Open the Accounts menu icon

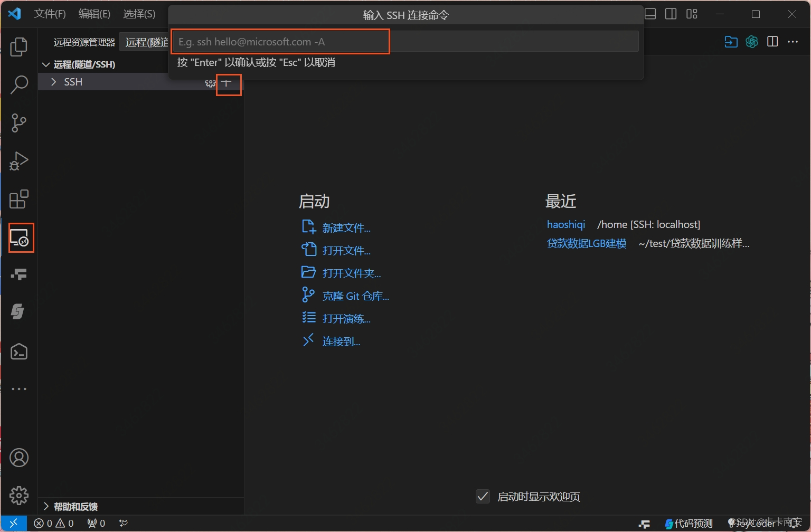click(19, 458)
